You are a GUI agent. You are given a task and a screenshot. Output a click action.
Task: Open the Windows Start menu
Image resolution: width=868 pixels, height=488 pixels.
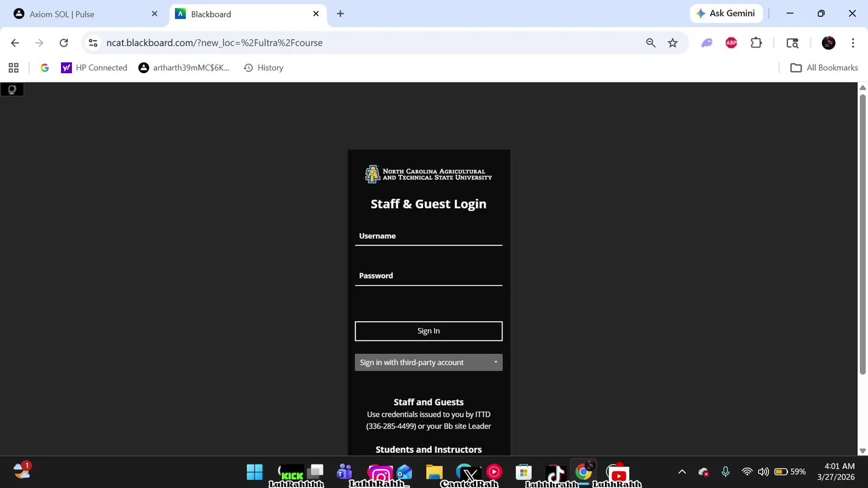254,472
